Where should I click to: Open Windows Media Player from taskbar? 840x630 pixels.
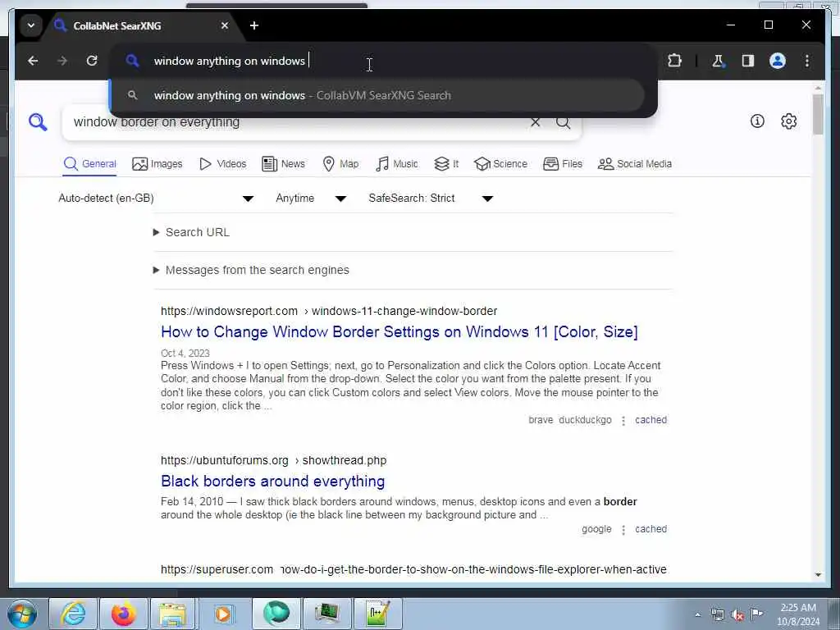(x=224, y=614)
